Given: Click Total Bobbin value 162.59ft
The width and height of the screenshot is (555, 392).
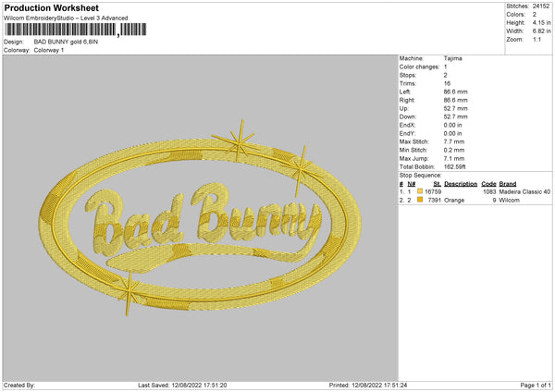Looking at the screenshot, I should point(455,167).
